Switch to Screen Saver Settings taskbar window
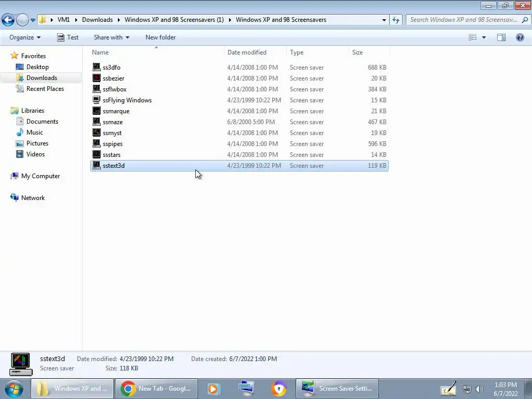The width and height of the screenshot is (532, 399). (x=337, y=389)
